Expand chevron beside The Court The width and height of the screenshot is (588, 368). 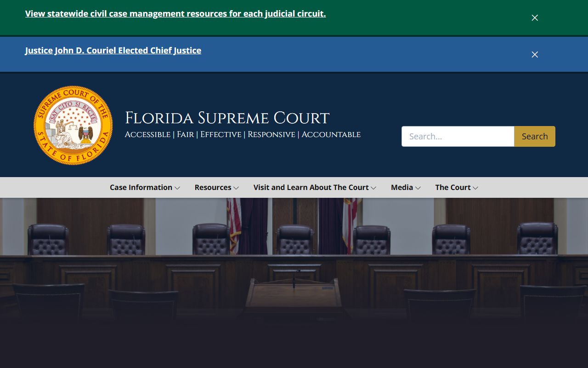pos(475,188)
